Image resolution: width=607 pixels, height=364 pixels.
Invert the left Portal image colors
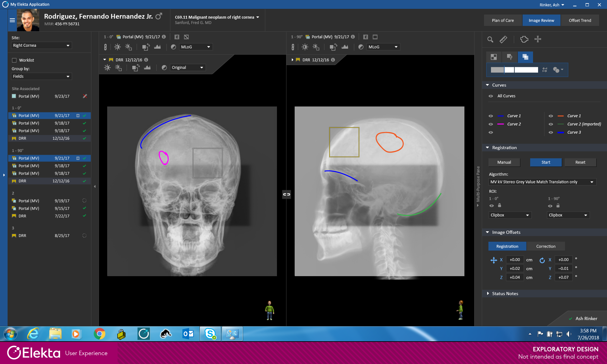pos(173,47)
